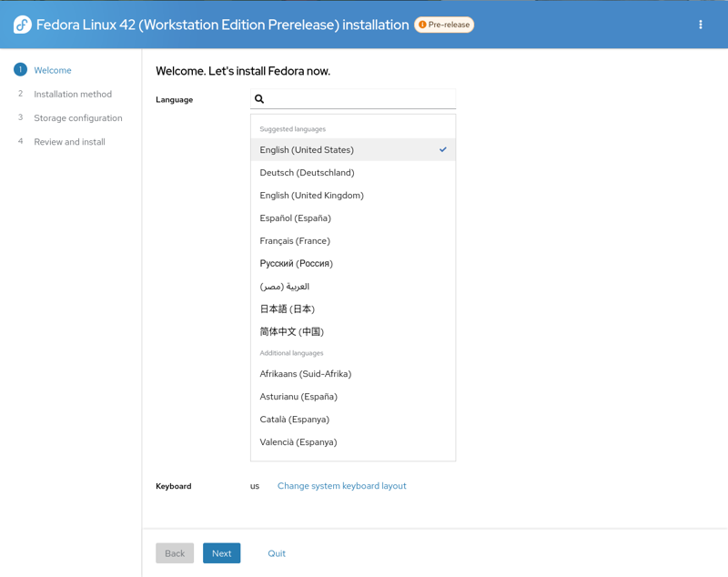Click the Back button

[x=175, y=552]
